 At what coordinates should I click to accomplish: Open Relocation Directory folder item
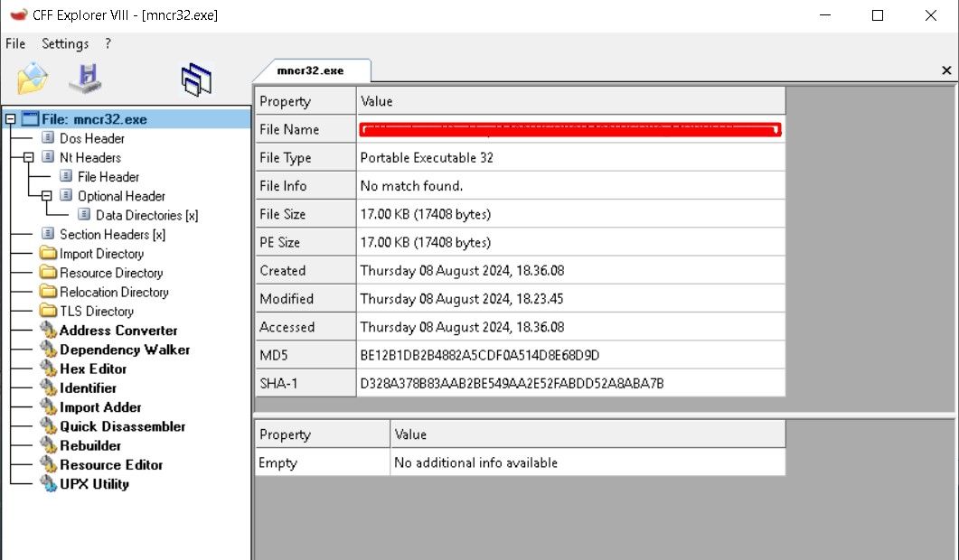(x=114, y=293)
